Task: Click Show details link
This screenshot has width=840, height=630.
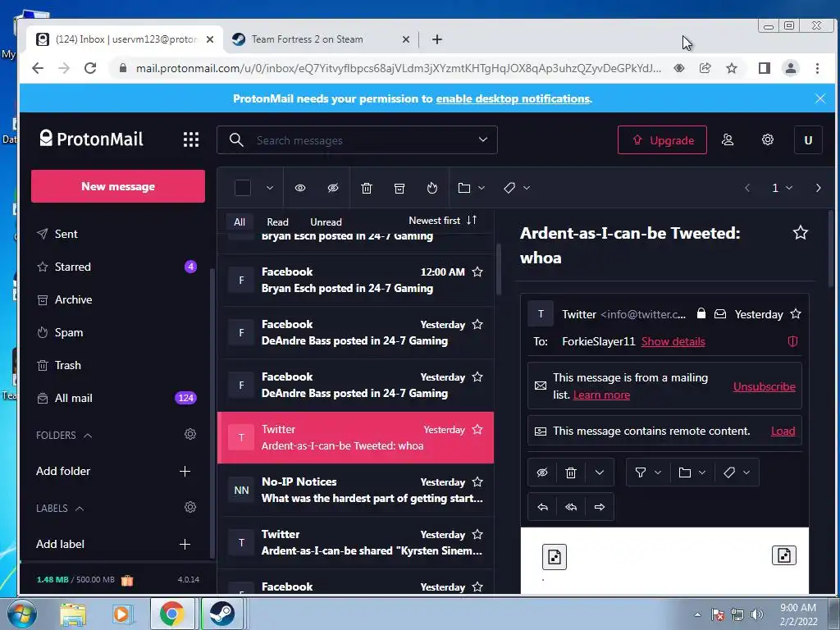Action: pyautogui.click(x=673, y=341)
